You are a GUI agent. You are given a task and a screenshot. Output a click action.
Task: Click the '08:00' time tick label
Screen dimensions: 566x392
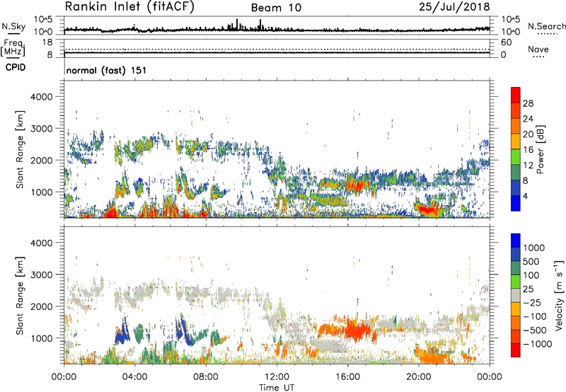point(205,377)
